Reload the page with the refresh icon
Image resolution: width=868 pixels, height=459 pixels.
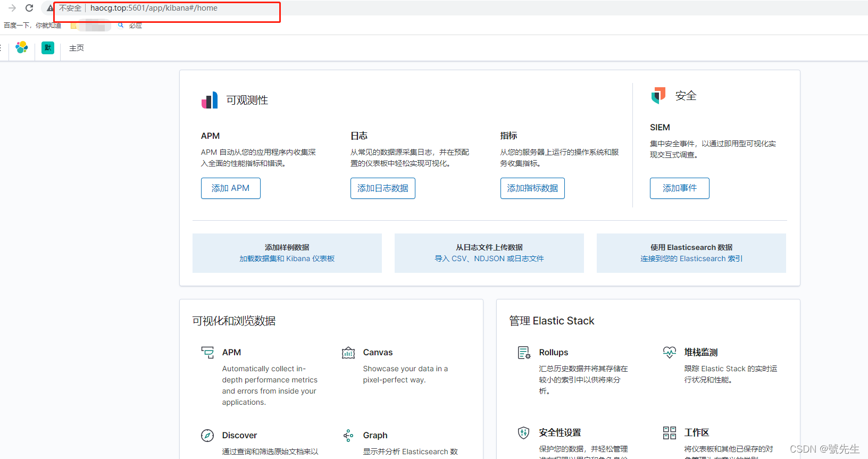coord(29,8)
